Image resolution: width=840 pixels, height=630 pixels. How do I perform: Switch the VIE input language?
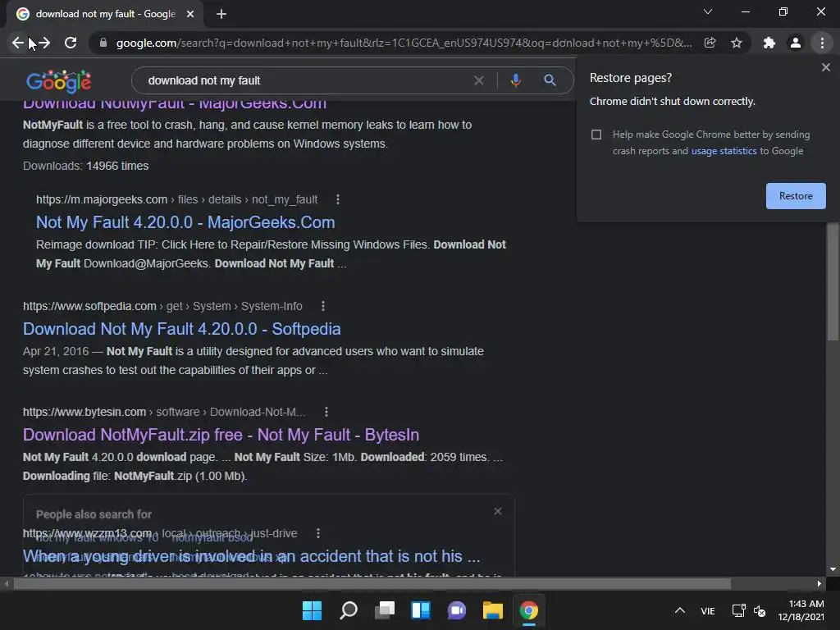point(708,611)
